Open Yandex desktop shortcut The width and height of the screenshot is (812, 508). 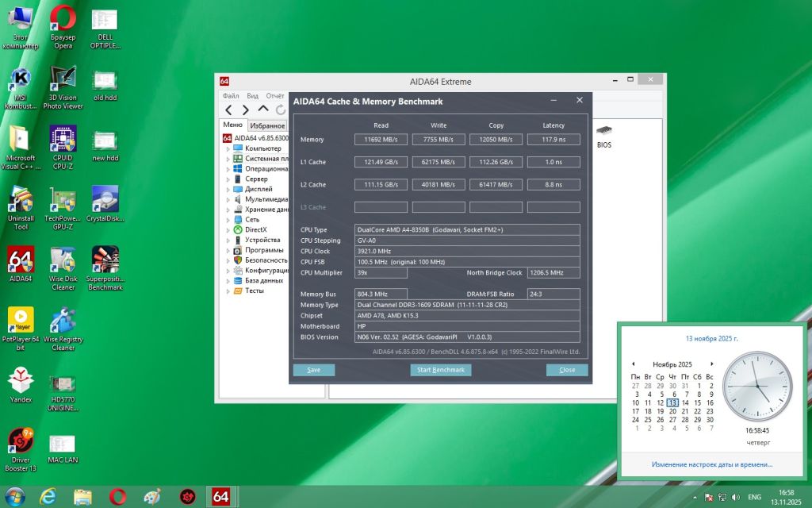click(x=20, y=385)
